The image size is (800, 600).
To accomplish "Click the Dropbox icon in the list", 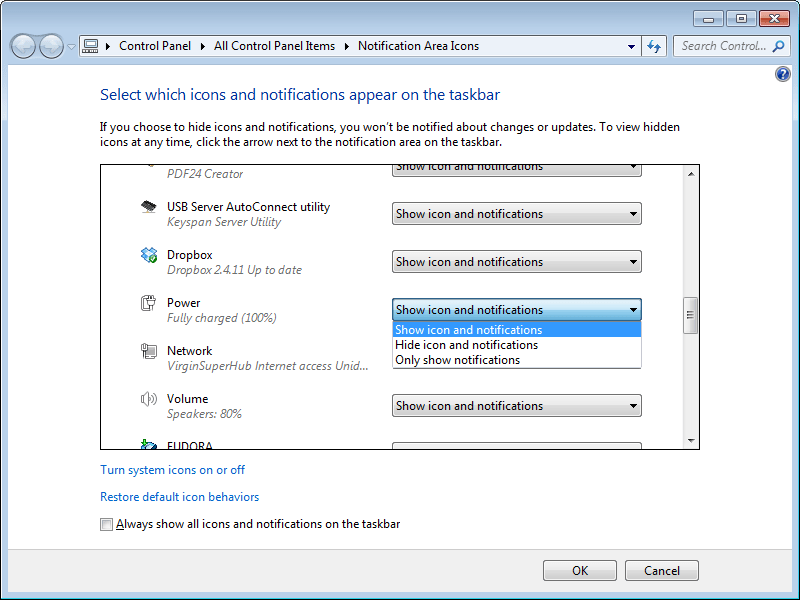I will pos(149,255).
